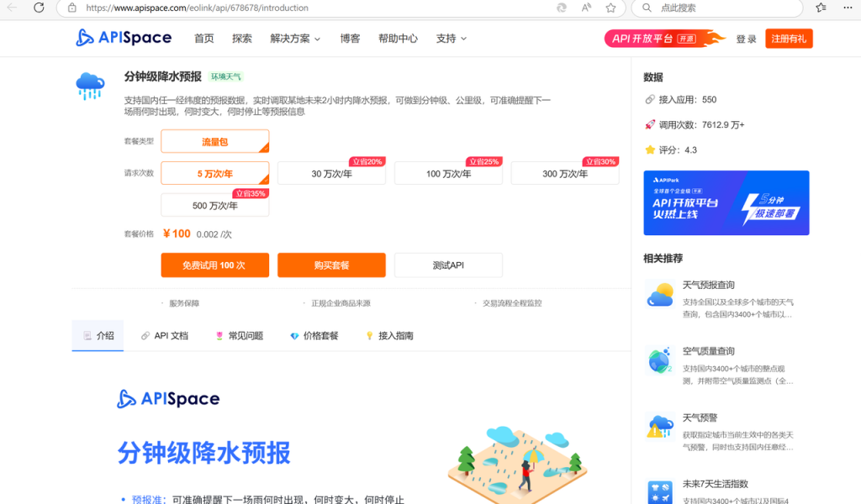Click the 测试API button

click(448, 265)
